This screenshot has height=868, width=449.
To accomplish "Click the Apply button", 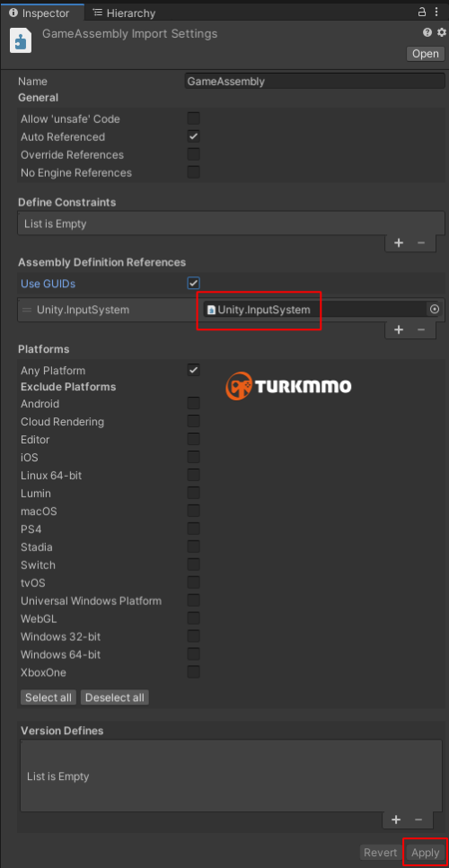I will tap(425, 853).
